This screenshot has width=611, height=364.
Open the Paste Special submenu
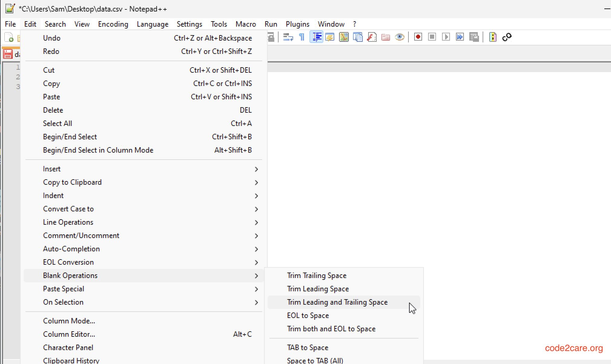coord(64,289)
